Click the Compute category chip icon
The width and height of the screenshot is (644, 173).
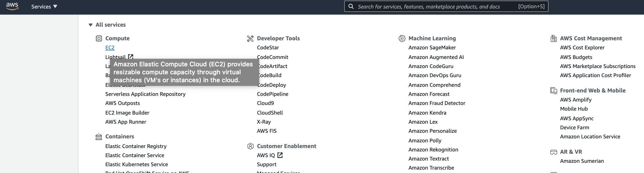point(99,38)
